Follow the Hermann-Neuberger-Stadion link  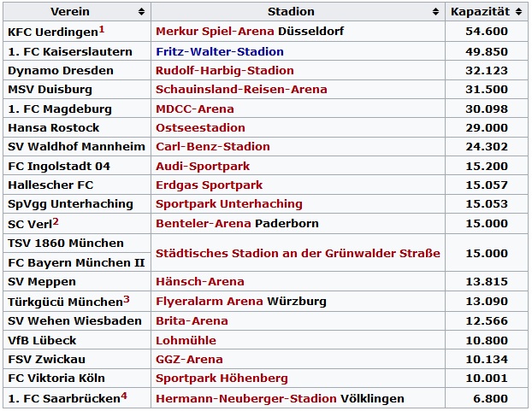click(246, 398)
